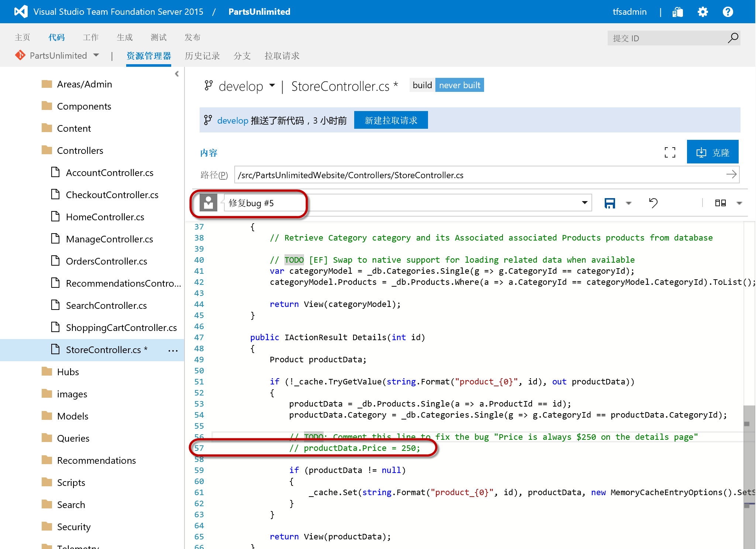This screenshot has width=756, height=549.
Task: Go to the 主页 menu tab
Action: tap(23, 37)
